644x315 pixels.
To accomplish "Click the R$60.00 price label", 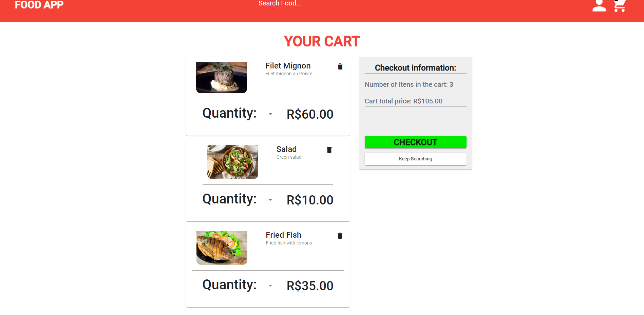I will [309, 114].
